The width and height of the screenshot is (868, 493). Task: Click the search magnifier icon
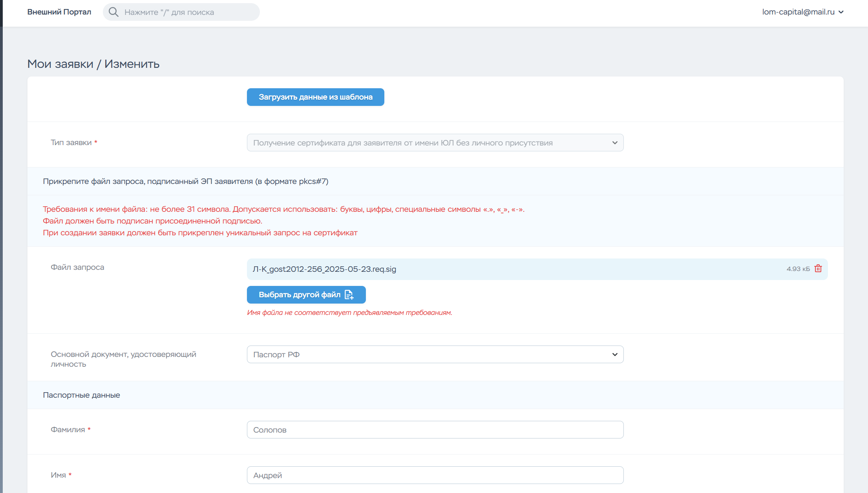coord(113,12)
